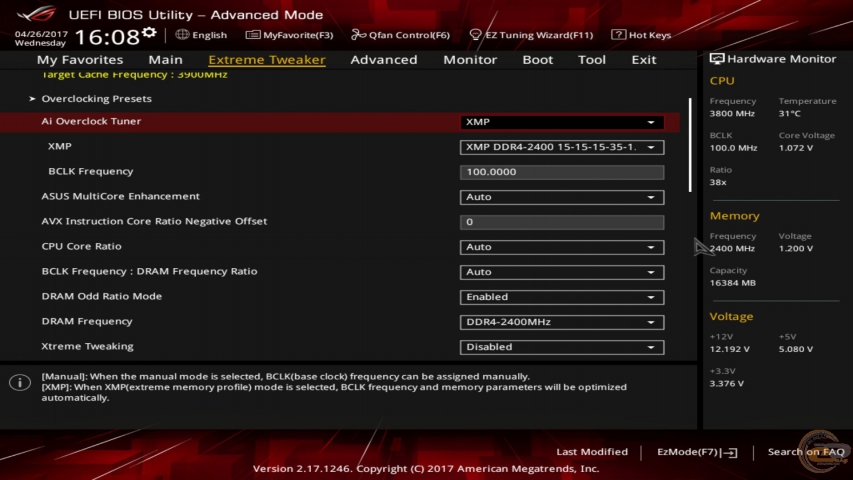Select the DRAM Frequency label
The height and width of the screenshot is (480, 853).
tap(87, 322)
